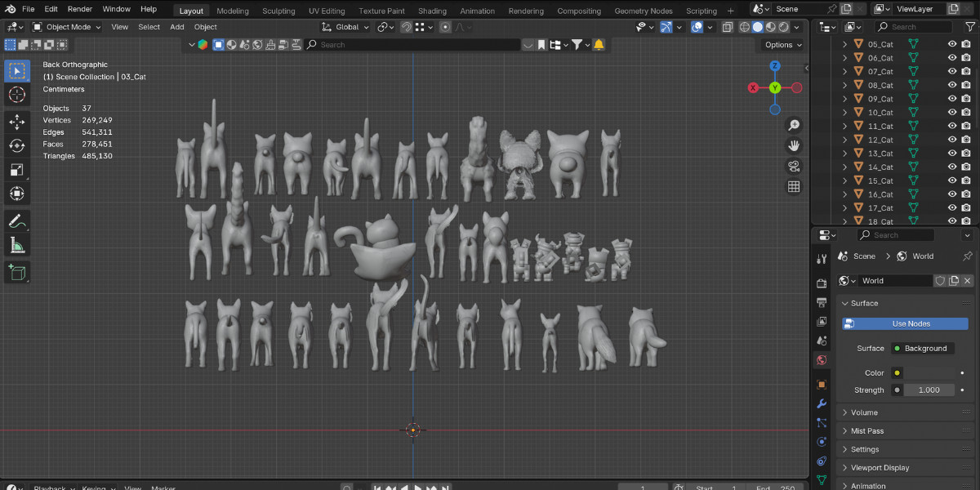Open the Object properties tab (orange square)

click(x=822, y=384)
